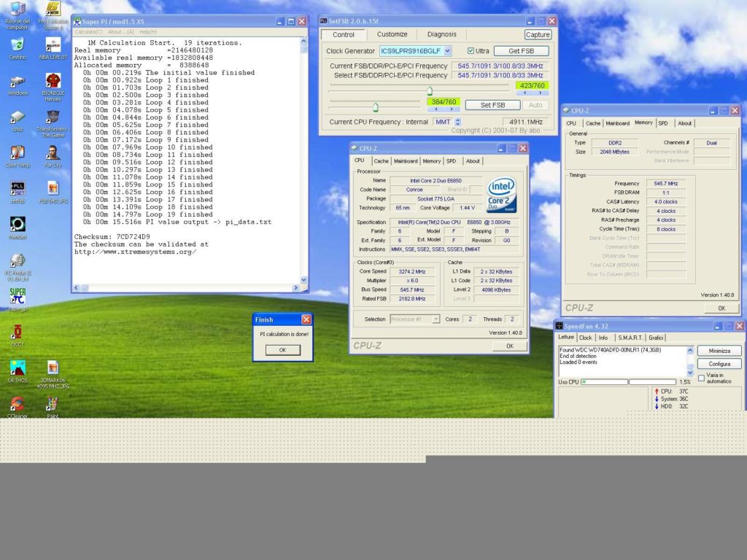This screenshot has height=560, width=747.
Task: Click the Super PI vertical scrollbar down arrow
Action: click(x=303, y=280)
